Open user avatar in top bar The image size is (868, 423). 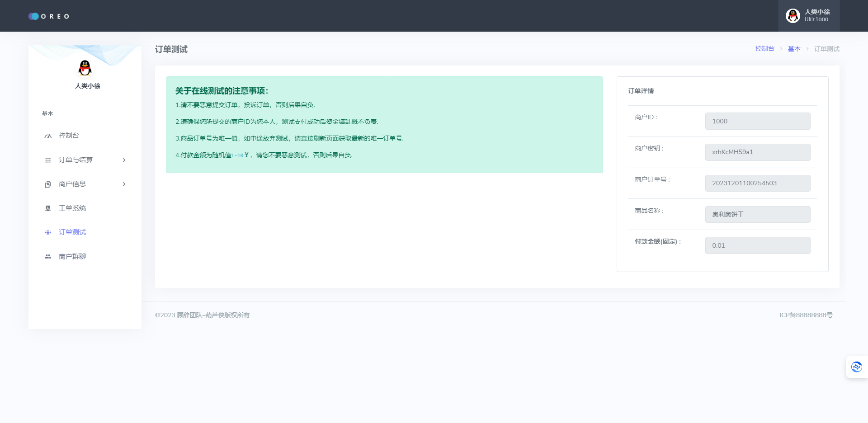pyautogui.click(x=793, y=16)
